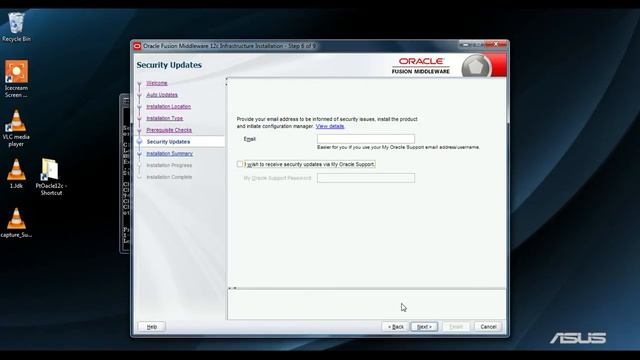Image resolution: width=640 pixels, height=360 pixels.
Task: Open the View details link
Action: pos(330,126)
